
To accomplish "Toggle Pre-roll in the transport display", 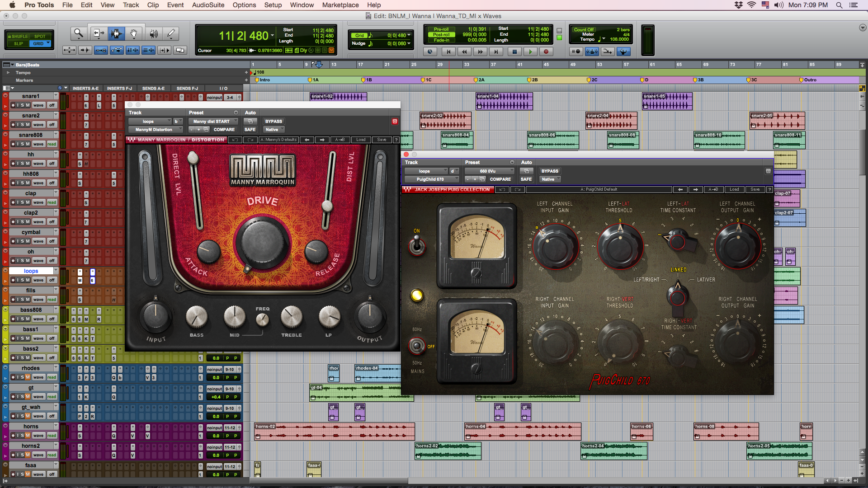I will tap(441, 29).
